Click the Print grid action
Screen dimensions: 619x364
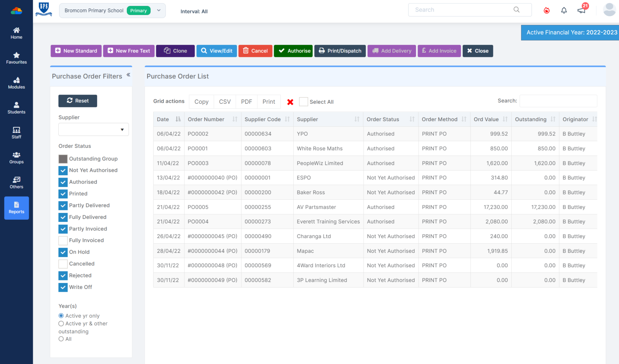(269, 102)
